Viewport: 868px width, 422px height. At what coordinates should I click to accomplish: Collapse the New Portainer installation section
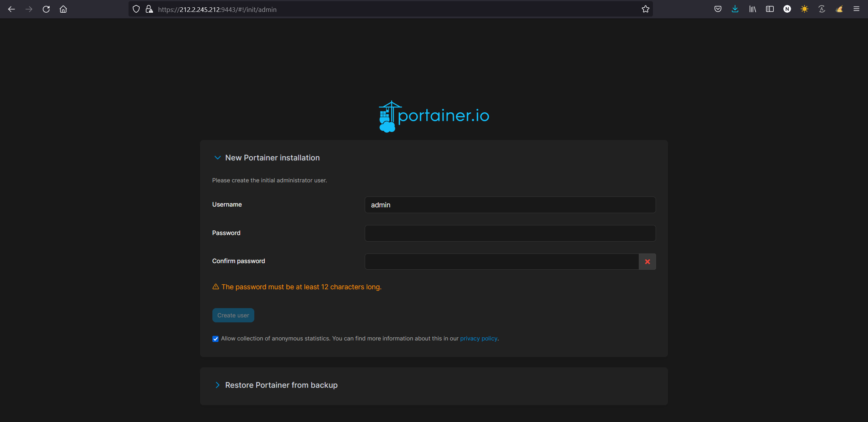point(217,158)
